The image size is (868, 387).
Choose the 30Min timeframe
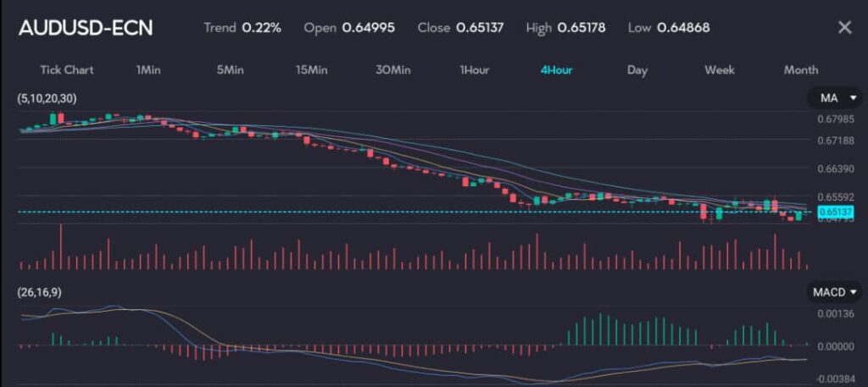(x=393, y=69)
